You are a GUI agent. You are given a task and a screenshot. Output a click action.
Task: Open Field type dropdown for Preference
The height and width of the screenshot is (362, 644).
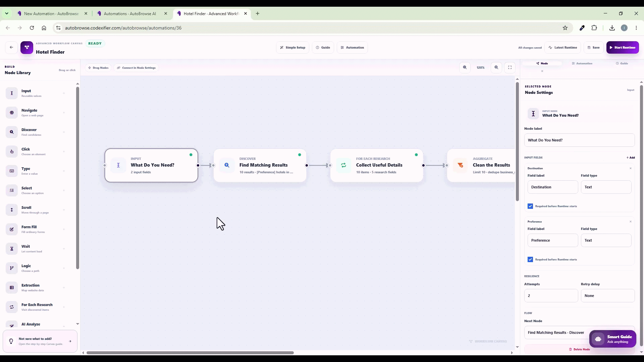click(606, 240)
